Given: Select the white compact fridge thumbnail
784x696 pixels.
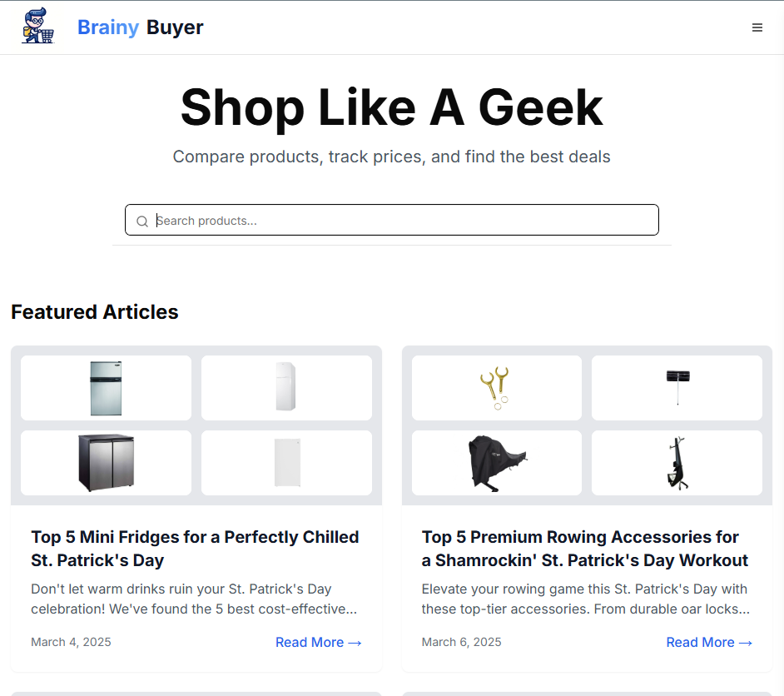Looking at the screenshot, I should 286,463.
